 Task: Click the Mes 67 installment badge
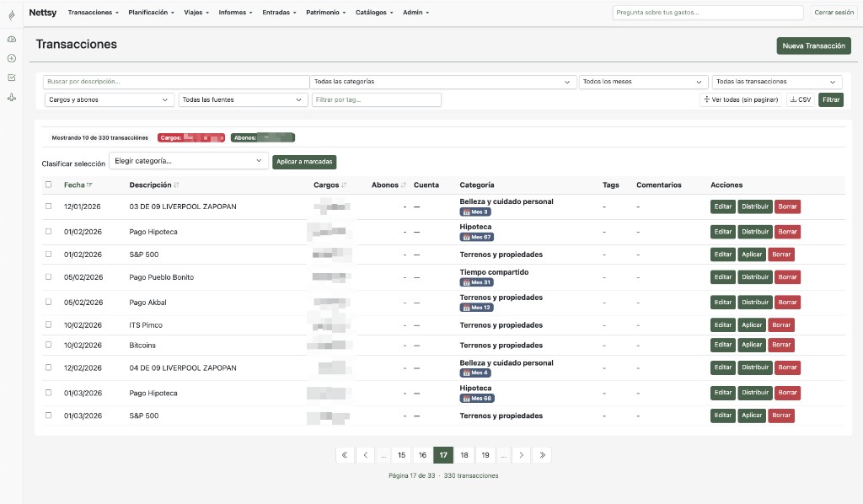click(x=477, y=237)
